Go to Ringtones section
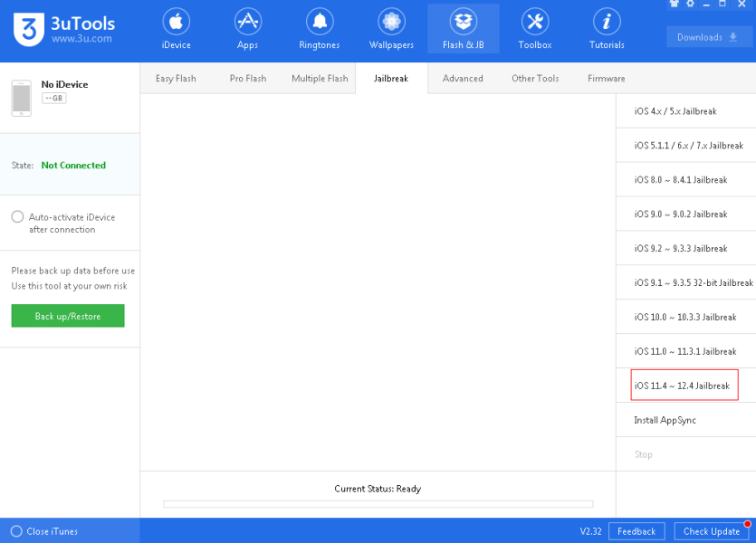756x543 pixels. 319,29
